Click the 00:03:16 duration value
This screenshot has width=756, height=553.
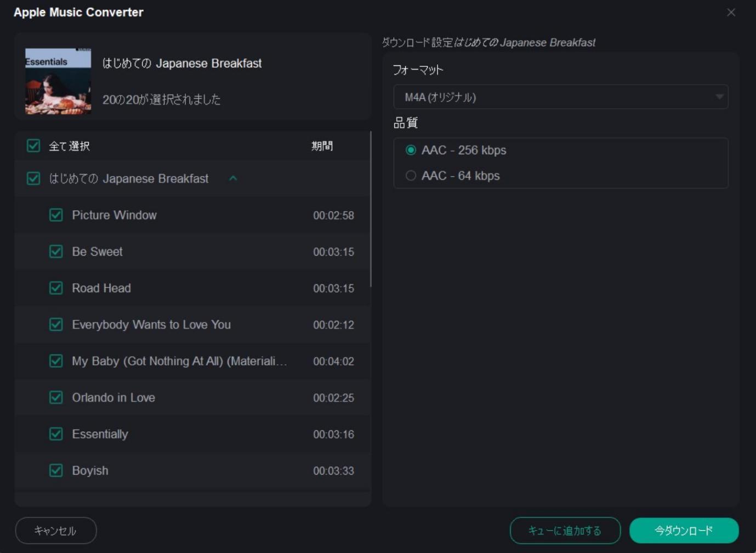333,435
